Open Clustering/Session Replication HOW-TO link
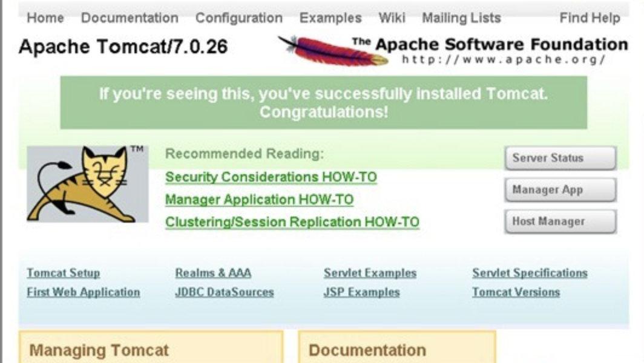The image size is (644, 363). [x=292, y=222]
